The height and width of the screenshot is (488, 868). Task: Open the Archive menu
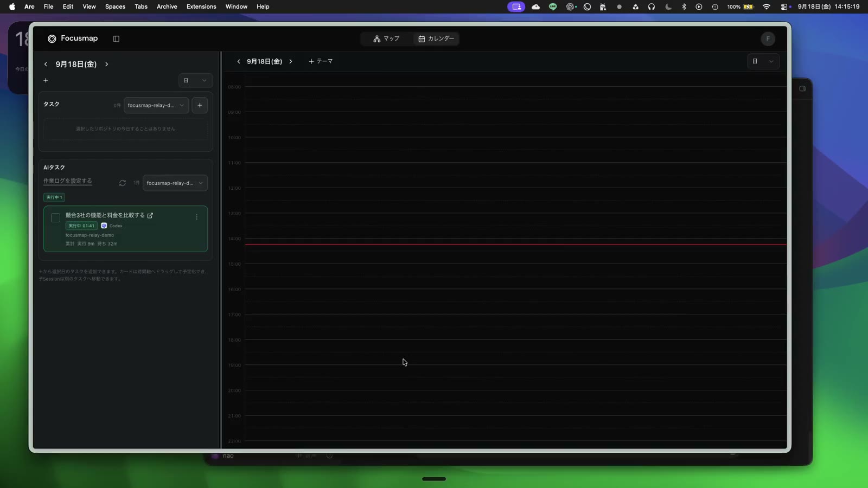click(x=167, y=7)
